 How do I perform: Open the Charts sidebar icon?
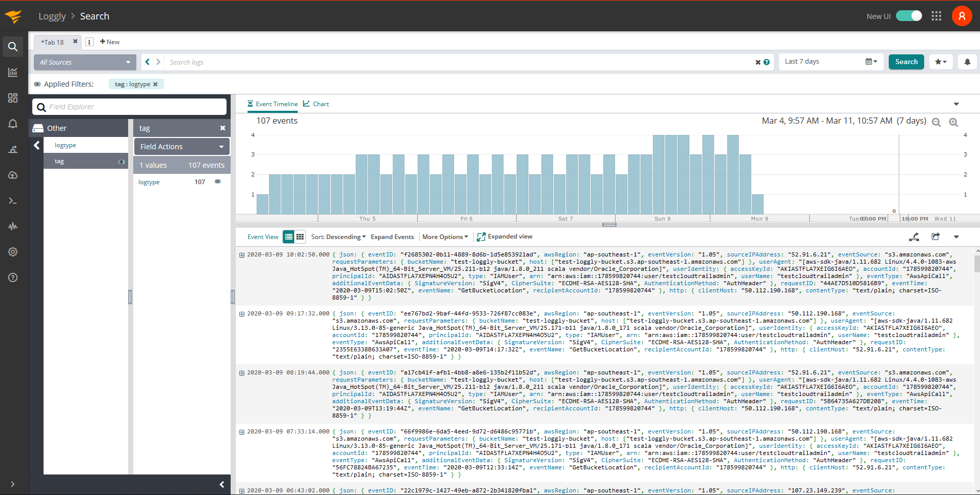(13, 72)
